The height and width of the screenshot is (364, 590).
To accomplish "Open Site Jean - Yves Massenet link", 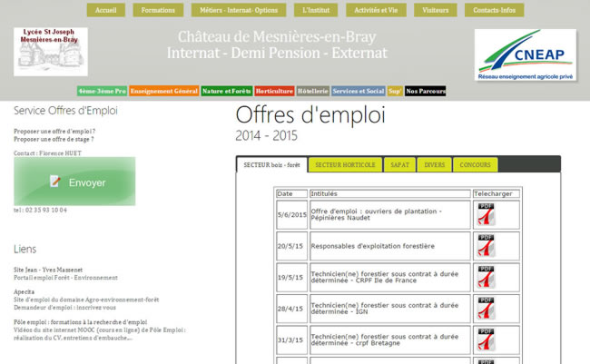I will [48, 270].
